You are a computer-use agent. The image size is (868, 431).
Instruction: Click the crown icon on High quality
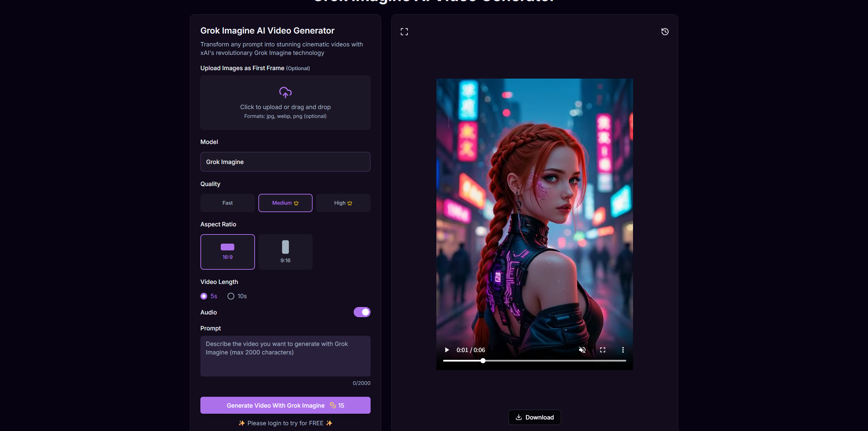coord(350,203)
